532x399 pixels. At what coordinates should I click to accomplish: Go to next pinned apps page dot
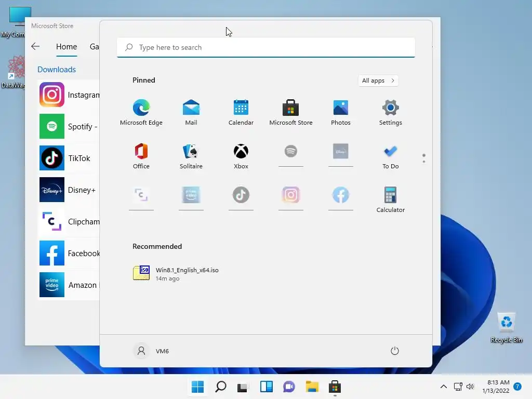[x=424, y=162]
